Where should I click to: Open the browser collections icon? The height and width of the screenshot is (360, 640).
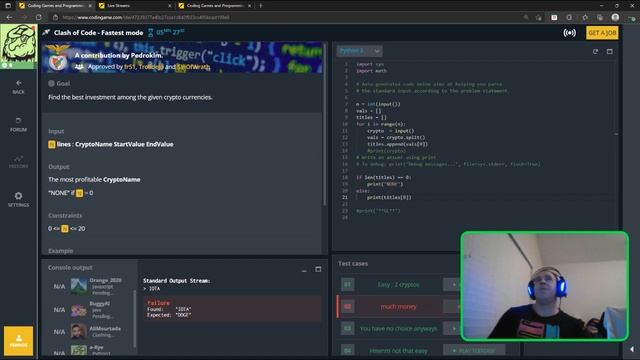[x=600, y=17]
